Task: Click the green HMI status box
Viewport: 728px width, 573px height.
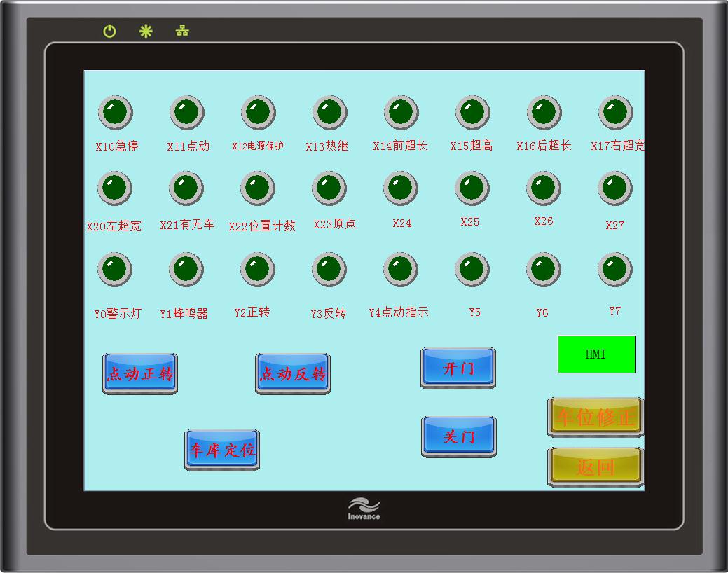Action: pyautogui.click(x=596, y=354)
